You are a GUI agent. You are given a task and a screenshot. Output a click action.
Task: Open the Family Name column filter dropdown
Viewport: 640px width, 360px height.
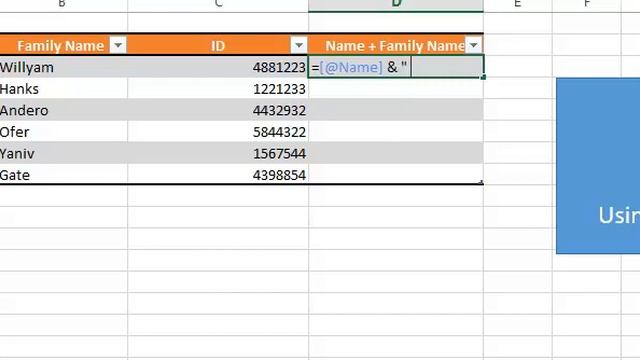118,45
